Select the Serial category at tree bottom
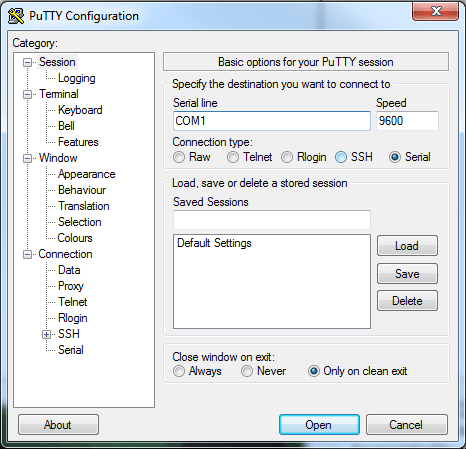The image size is (466, 449). click(71, 350)
